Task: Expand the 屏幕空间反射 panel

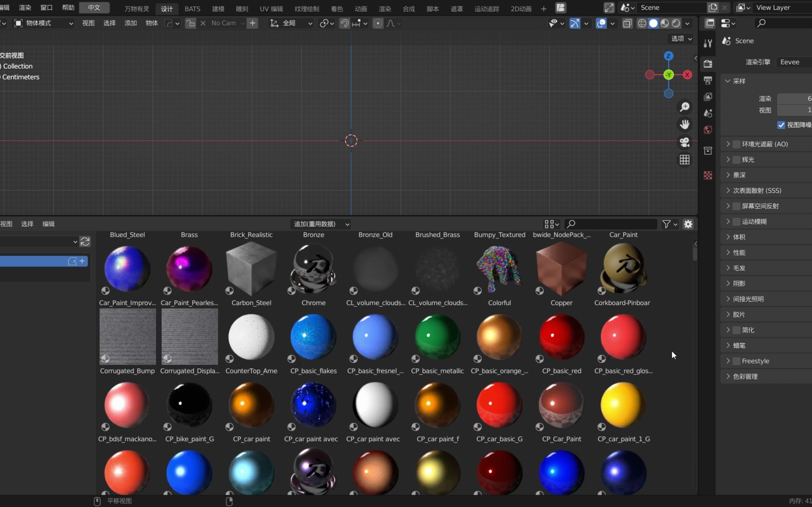Action: pyautogui.click(x=727, y=206)
